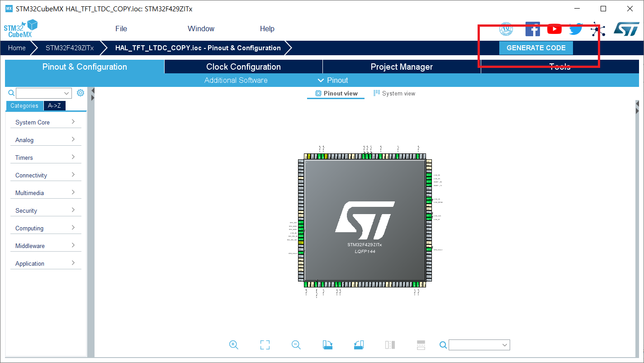Screen dimensions: 644x363
Task: Open the Tools tab
Action: click(560, 67)
